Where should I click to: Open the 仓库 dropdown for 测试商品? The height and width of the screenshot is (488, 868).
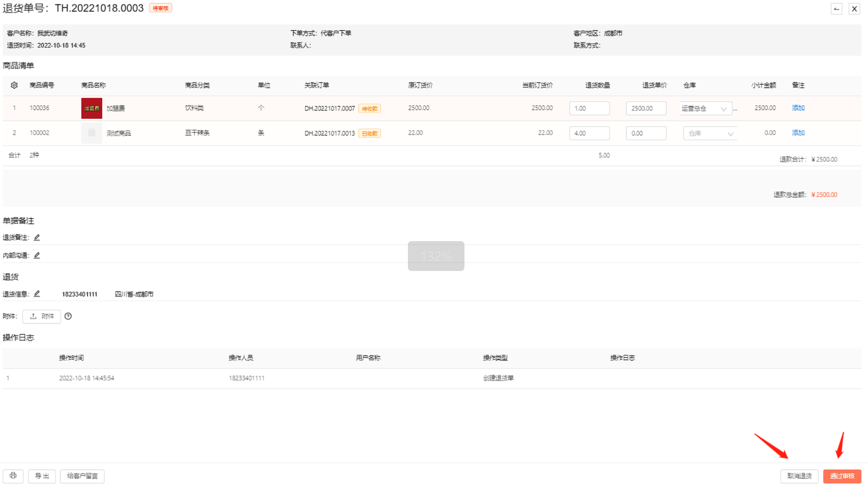point(710,133)
